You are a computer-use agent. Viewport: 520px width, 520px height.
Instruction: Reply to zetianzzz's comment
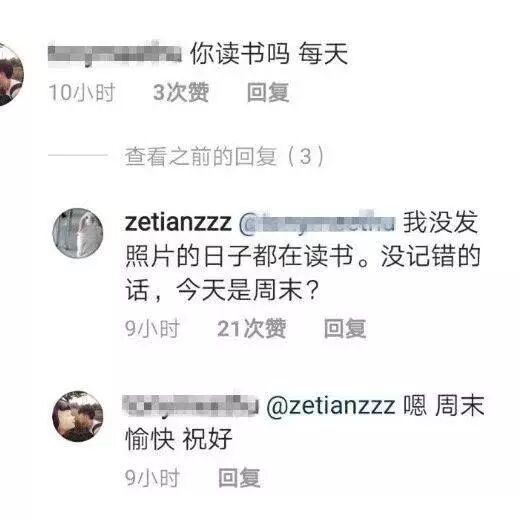click(x=345, y=328)
